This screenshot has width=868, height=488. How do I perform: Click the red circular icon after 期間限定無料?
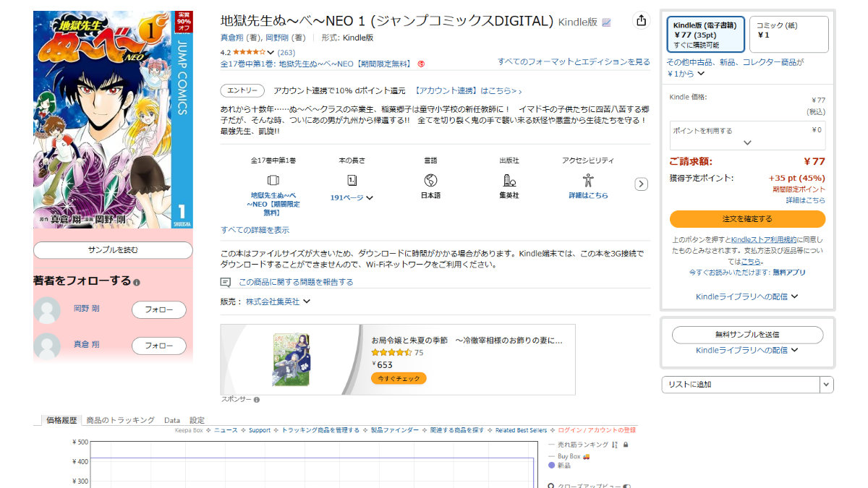(420, 64)
